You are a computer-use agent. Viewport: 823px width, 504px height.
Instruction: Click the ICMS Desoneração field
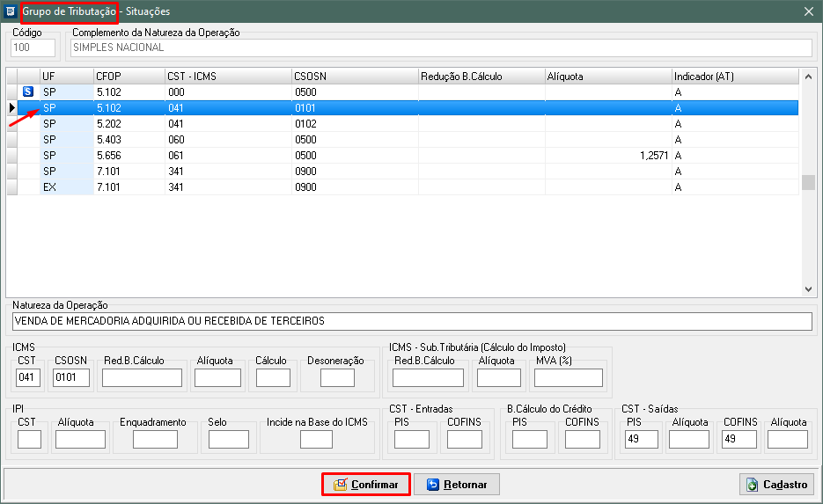337,378
